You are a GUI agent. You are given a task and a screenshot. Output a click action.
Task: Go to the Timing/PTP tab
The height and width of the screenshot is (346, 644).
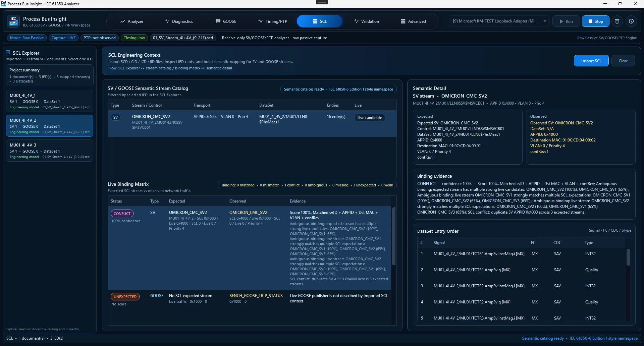coord(273,21)
